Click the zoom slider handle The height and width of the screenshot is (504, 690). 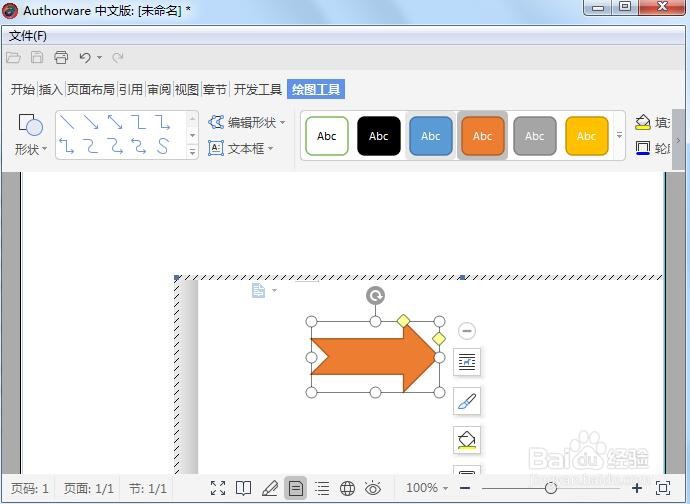click(551, 488)
